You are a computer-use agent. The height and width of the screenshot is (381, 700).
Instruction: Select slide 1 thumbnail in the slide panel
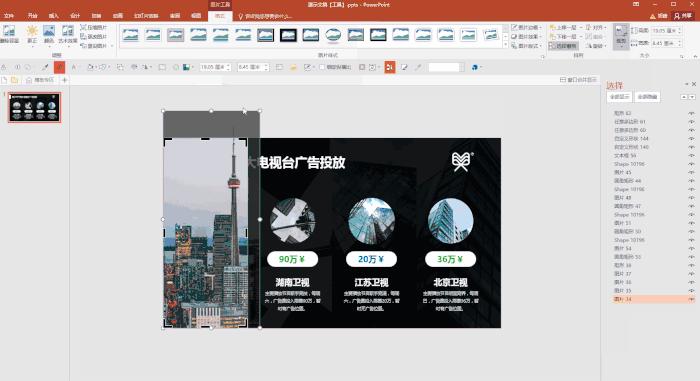click(34, 107)
